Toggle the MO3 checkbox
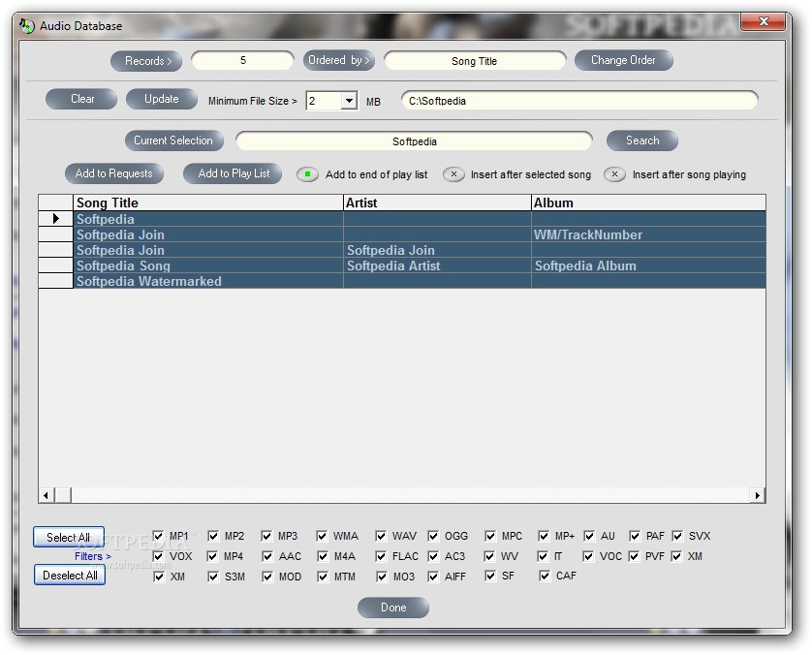 tap(382, 577)
